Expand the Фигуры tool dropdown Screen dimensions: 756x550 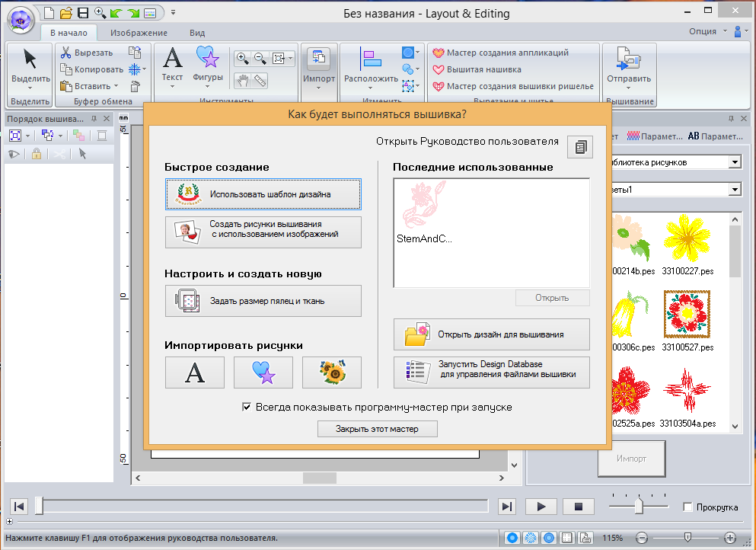pyautogui.click(x=207, y=87)
